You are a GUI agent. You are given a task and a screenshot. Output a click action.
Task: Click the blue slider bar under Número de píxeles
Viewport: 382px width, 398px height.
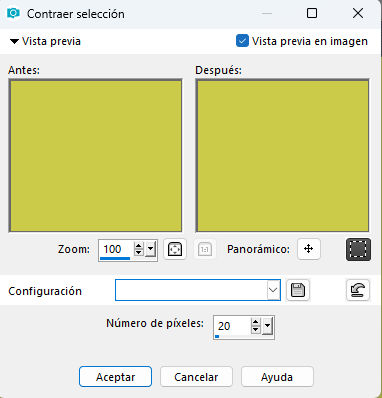coord(217,336)
